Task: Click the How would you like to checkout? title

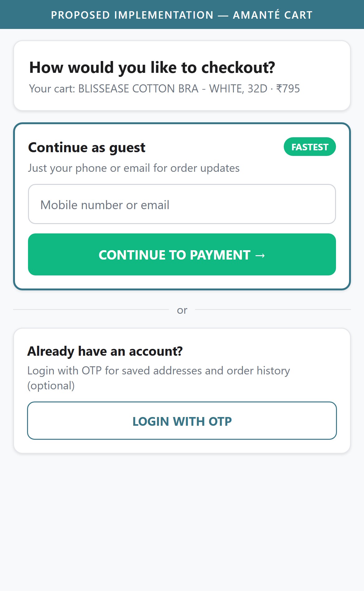Action: click(x=152, y=68)
